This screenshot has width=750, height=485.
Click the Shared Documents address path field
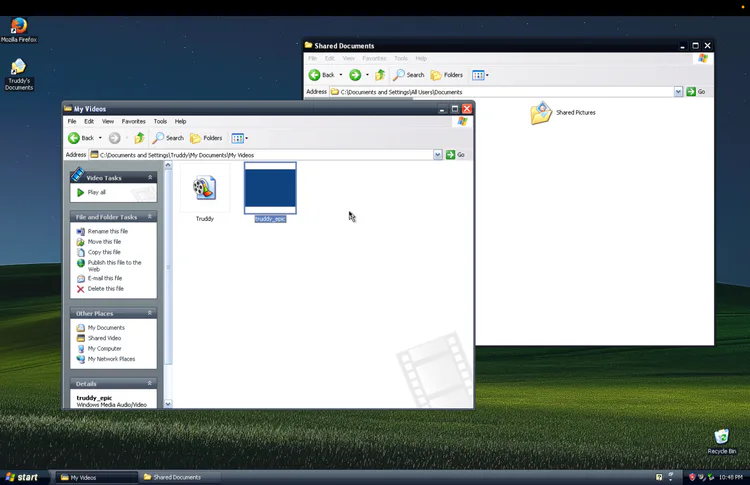[502, 92]
